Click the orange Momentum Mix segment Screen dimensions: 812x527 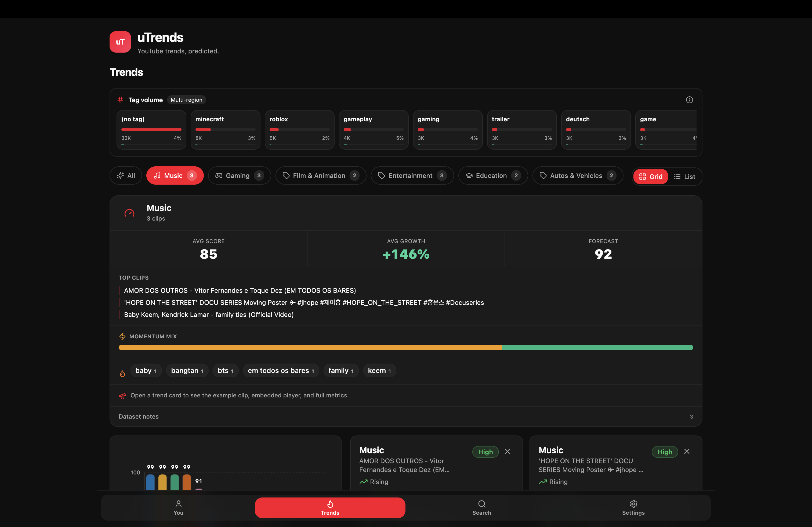pos(310,348)
